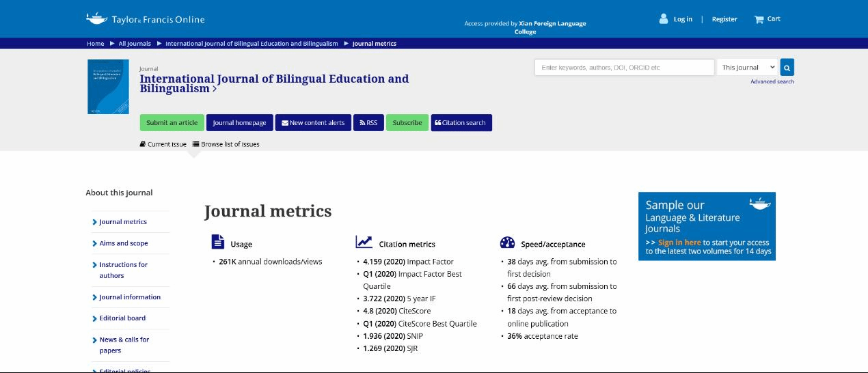Select Editorial board in sidebar
The width and height of the screenshot is (868, 373).
[x=122, y=318]
